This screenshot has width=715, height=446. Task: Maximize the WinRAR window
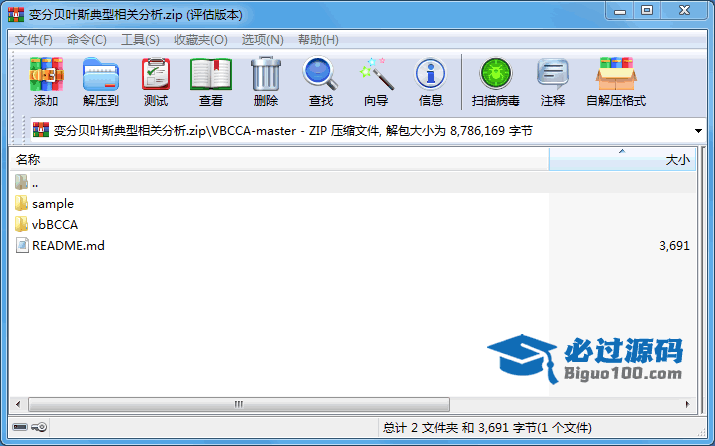coord(647,11)
